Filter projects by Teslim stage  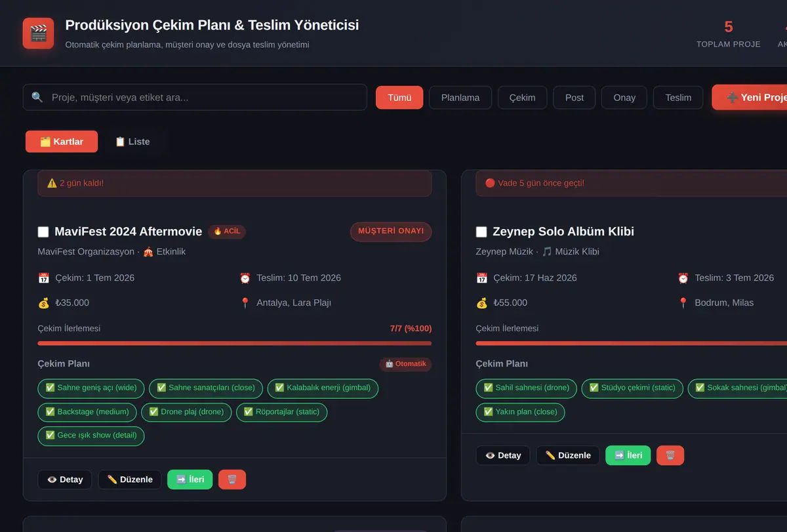[678, 98]
